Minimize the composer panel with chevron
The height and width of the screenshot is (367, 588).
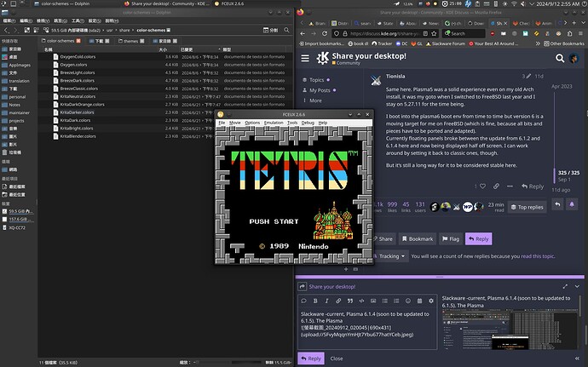pos(577,286)
